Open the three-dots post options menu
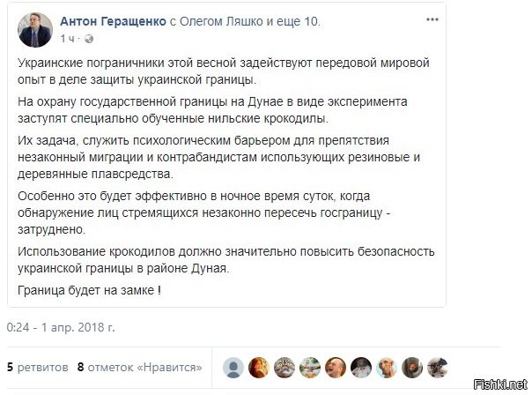Viewport: 532px width, 395px height. (432, 19)
